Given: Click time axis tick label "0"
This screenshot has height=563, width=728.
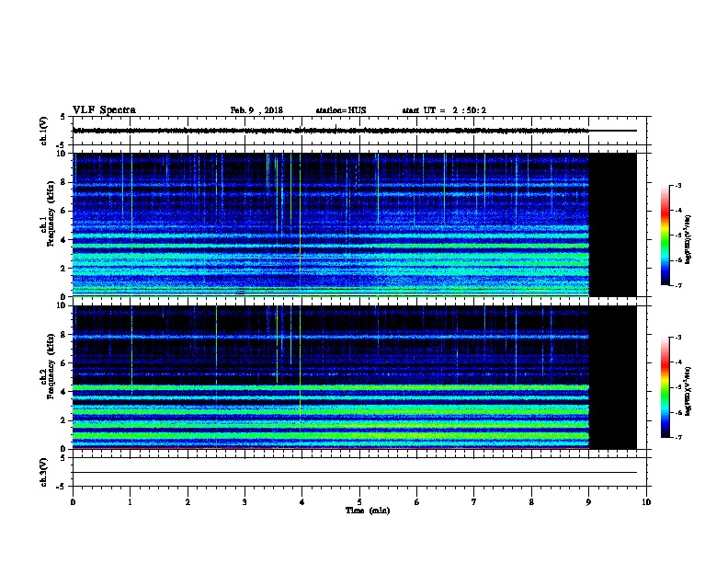Looking at the screenshot, I should [73, 502].
